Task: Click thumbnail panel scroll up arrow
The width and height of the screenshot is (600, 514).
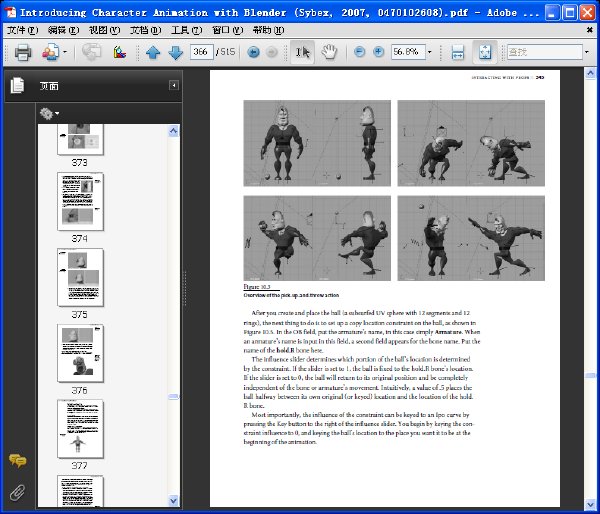Action: (174, 131)
